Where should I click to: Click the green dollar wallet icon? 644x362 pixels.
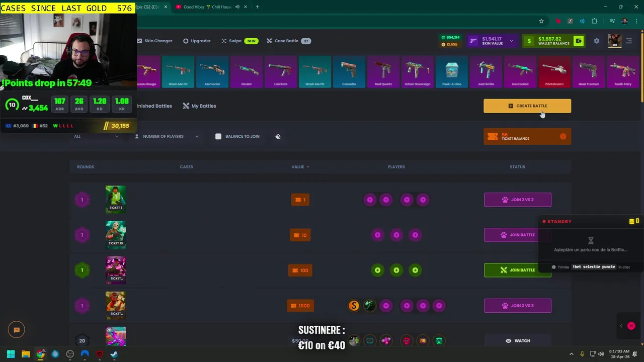pos(529,41)
